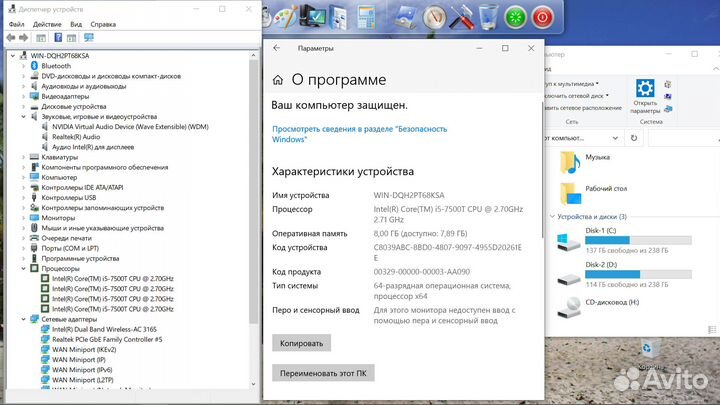Open the computer monitor icon in the top dock
Viewport: 720px width, 405px height.
coord(313,17)
